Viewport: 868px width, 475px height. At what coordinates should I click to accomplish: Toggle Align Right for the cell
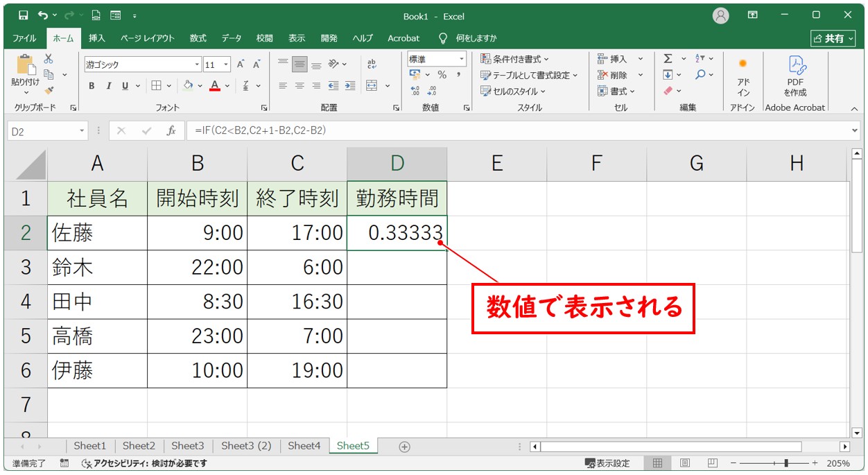[316, 86]
